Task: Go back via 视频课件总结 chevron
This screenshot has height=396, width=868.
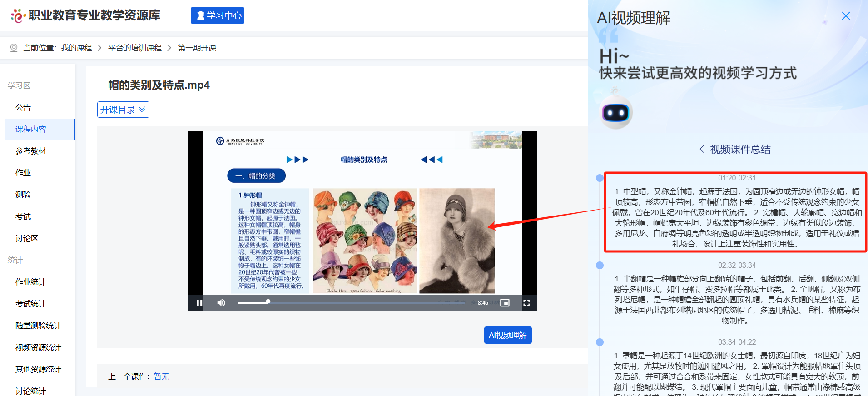Action: [x=702, y=149]
